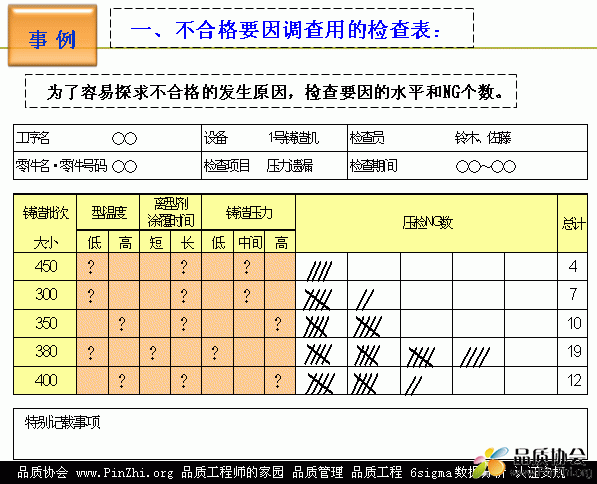Screen dimensions: 597x484
Task: Select the 压检NG数 header
Action: (426, 224)
